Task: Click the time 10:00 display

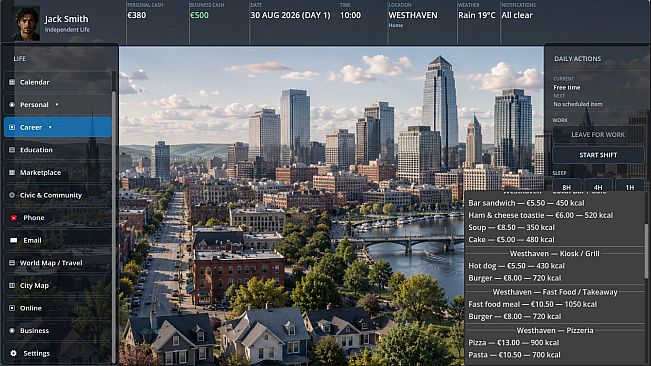Action: (x=350, y=15)
